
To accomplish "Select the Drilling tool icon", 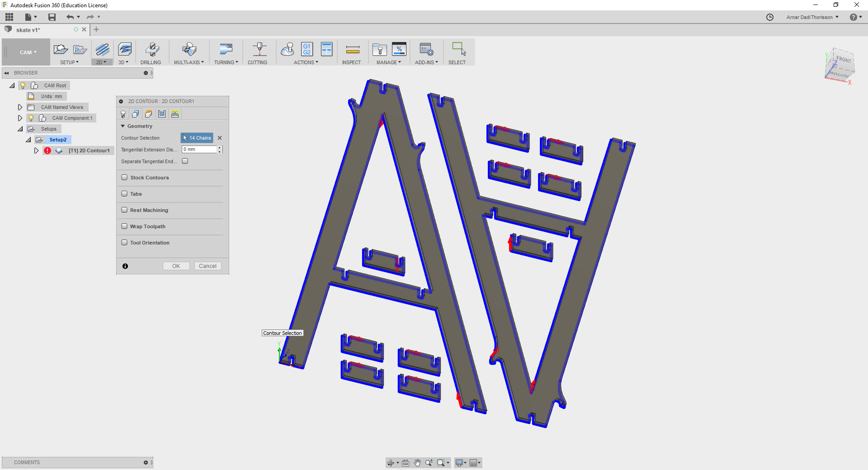I will click(151, 49).
